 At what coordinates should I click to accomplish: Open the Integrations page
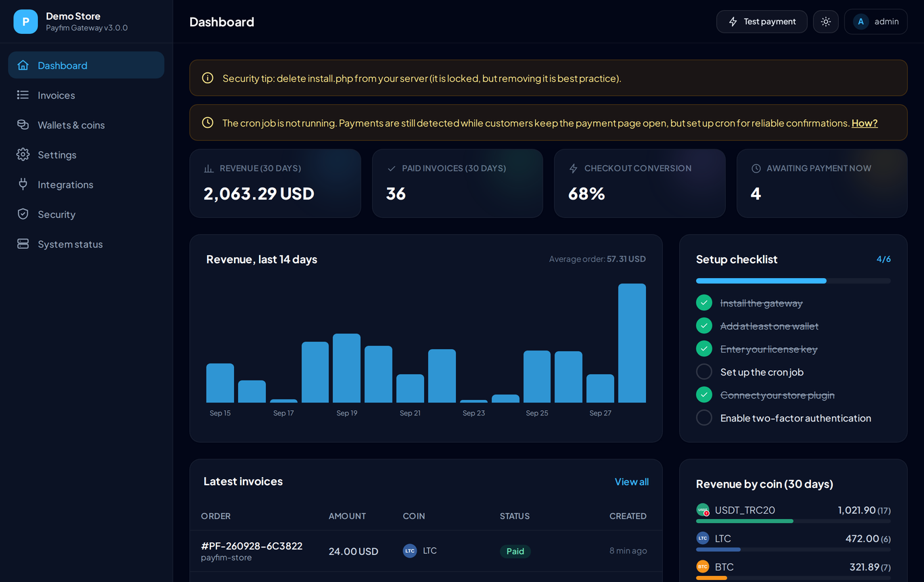(x=86, y=184)
